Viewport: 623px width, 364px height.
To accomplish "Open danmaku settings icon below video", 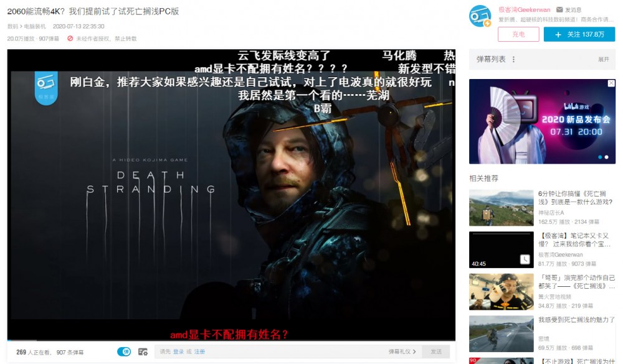I will pyautogui.click(x=143, y=352).
